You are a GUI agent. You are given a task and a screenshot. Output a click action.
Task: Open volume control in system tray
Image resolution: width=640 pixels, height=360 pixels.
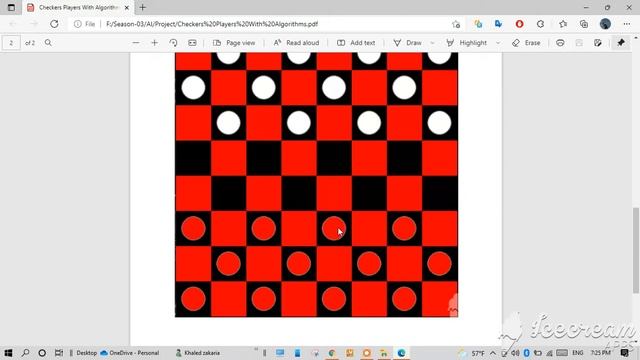coord(516,353)
